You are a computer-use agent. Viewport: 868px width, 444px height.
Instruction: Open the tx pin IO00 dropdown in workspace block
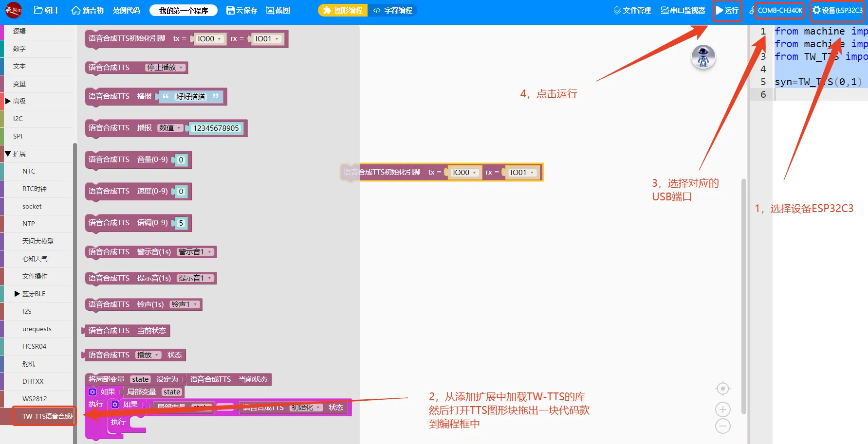tap(464, 173)
